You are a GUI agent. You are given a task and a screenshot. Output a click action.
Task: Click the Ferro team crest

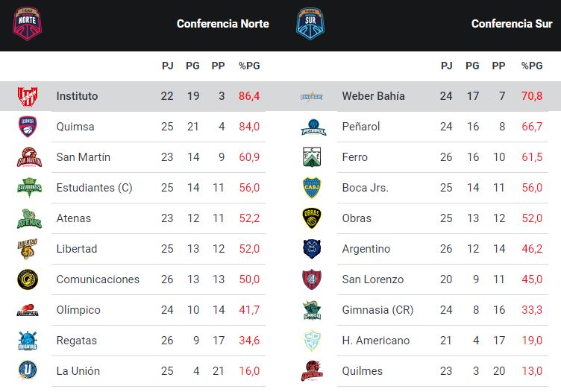[x=312, y=157]
